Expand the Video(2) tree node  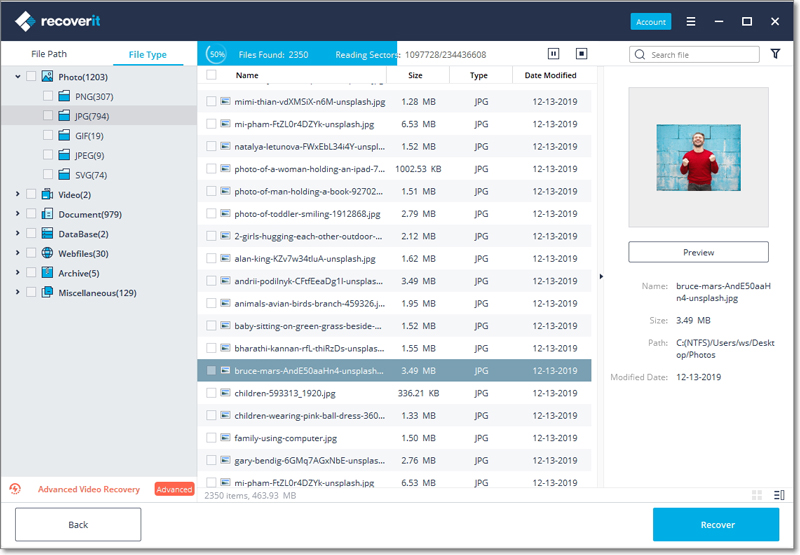pos(17,194)
